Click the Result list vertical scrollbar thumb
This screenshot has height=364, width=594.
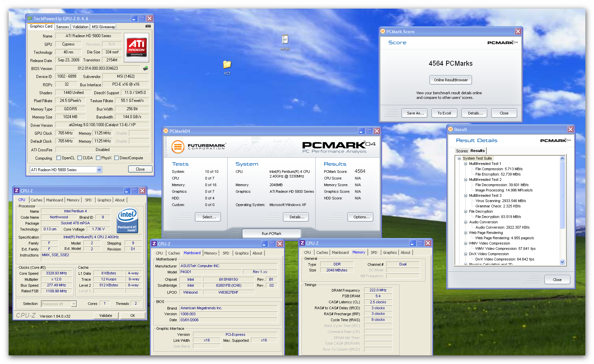(x=562, y=195)
